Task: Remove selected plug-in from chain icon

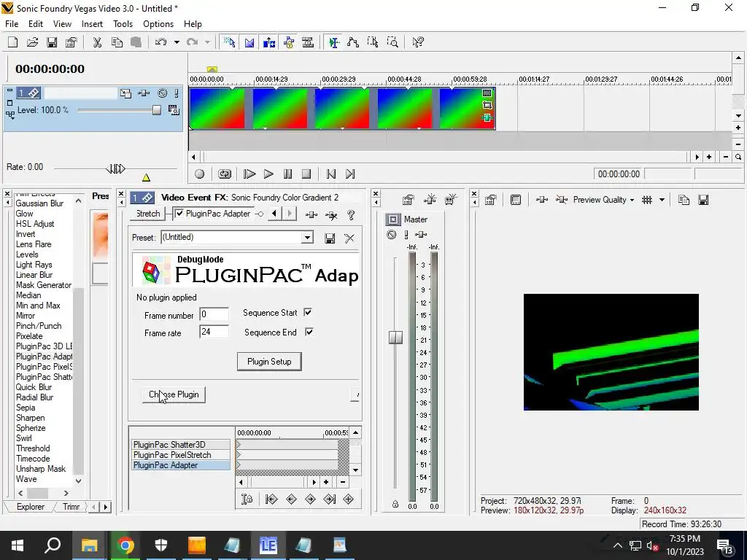Action: (331, 215)
